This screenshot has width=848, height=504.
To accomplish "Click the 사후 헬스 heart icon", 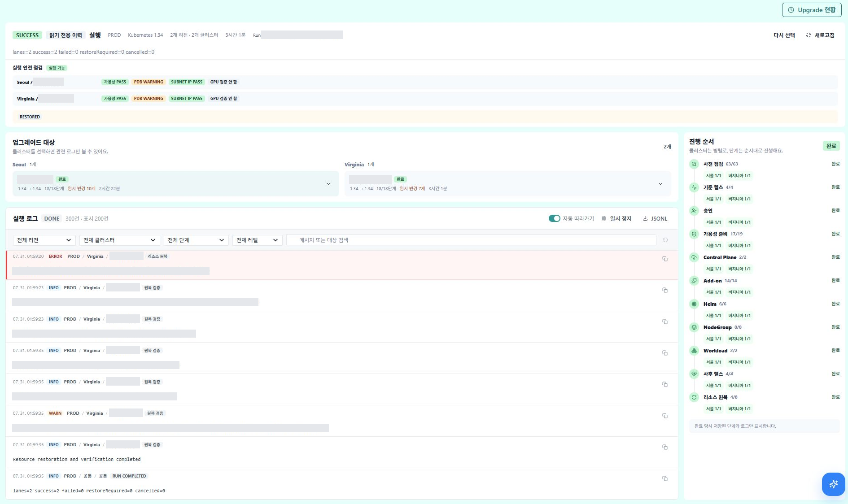I will click(x=694, y=374).
